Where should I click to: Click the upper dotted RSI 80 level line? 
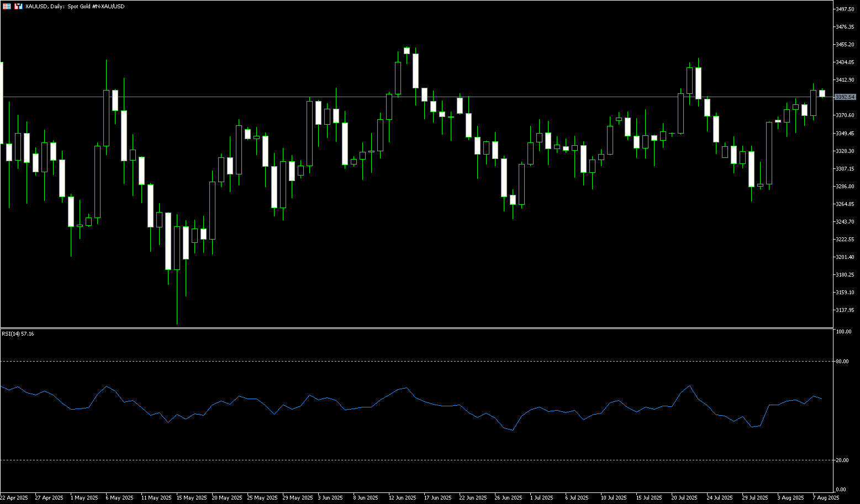click(416, 362)
